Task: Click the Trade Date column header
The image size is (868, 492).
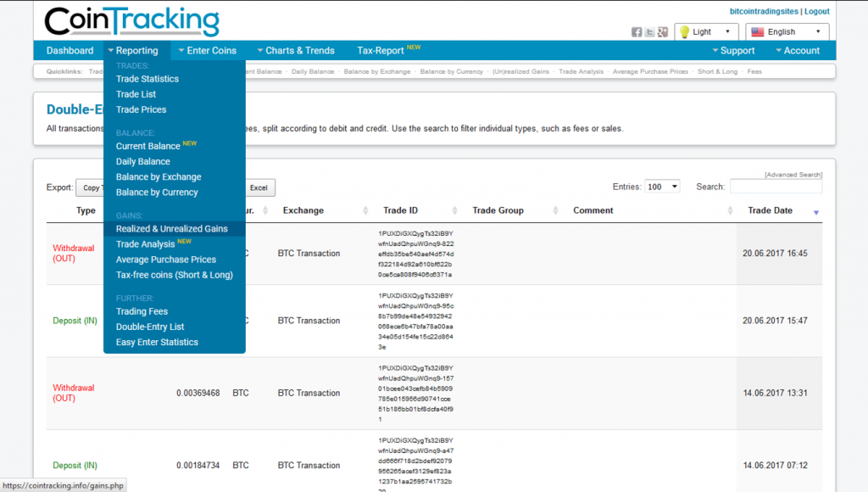Action: pos(770,210)
